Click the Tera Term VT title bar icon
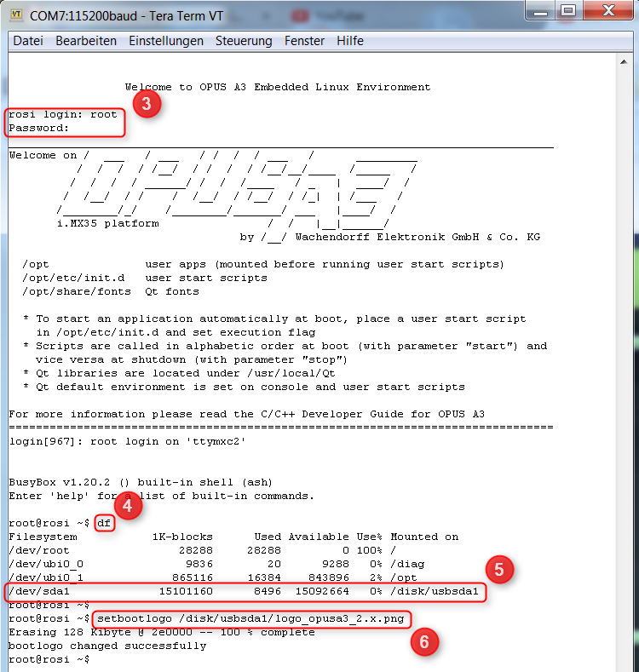 [16, 15]
